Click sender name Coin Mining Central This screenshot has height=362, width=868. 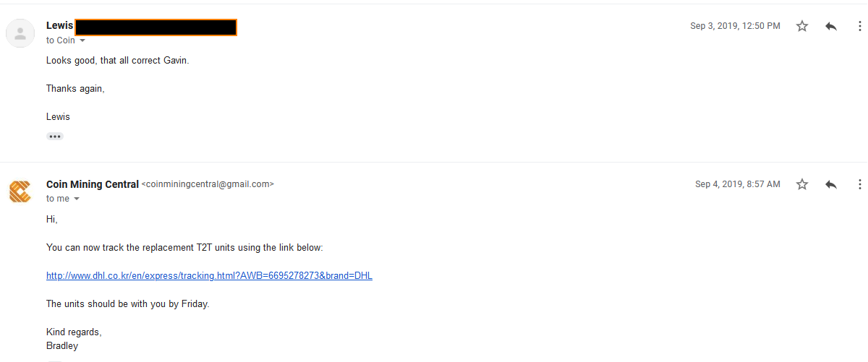93,184
